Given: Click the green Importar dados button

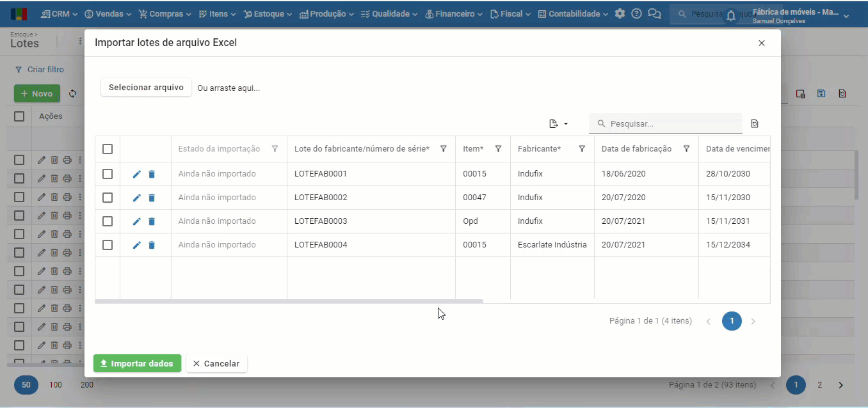Looking at the screenshot, I should [137, 363].
